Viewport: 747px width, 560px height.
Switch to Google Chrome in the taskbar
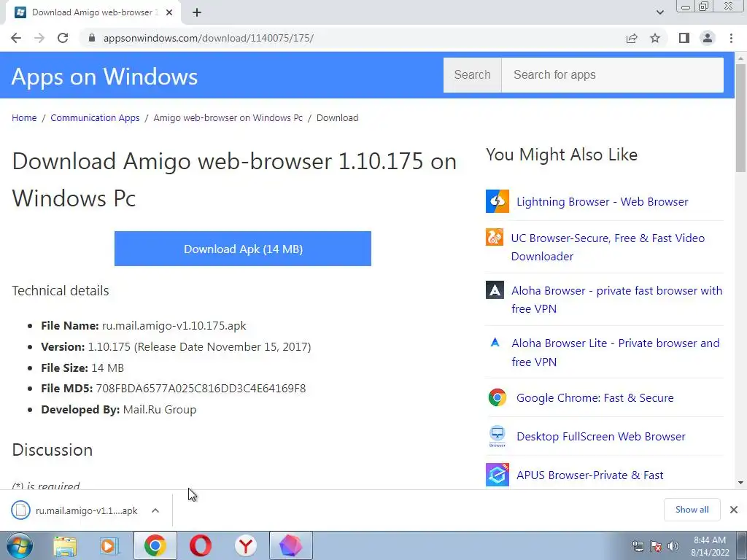click(x=155, y=545)
